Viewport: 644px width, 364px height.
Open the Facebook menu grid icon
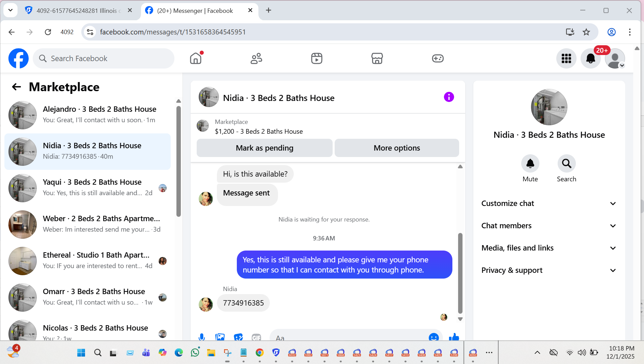(x=566, y=58)
